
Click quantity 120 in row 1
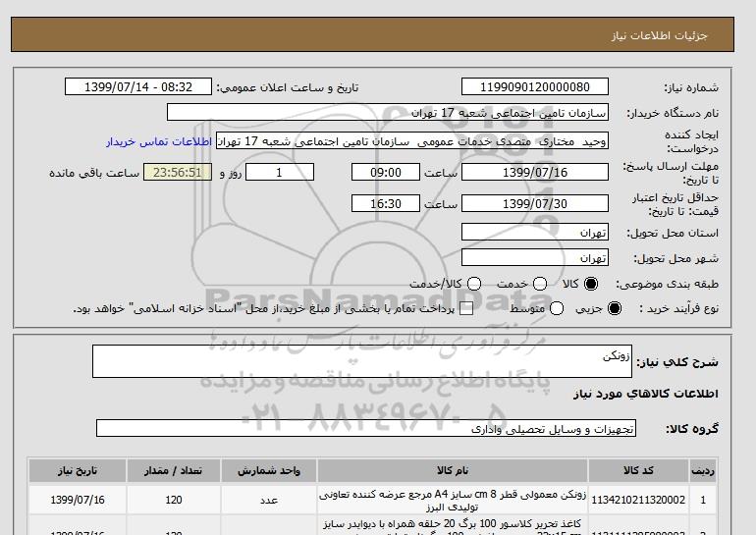tap(174, 500)
